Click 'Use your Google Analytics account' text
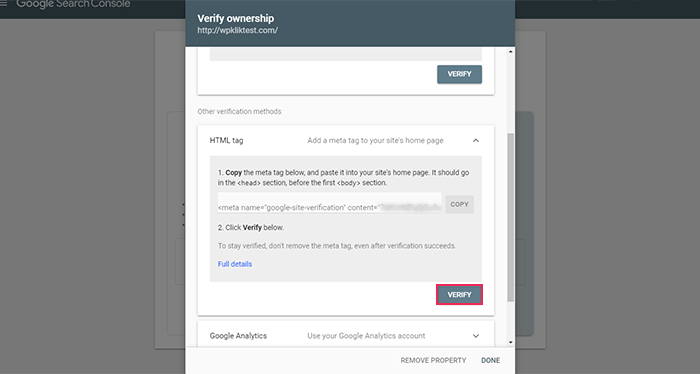The height and width of the screenshot is (374, 700). [366, 336]
